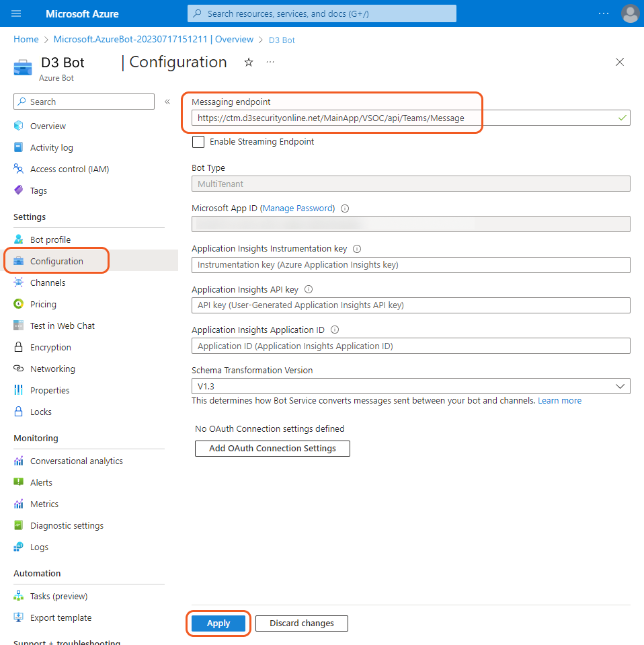Screen dimensions: 644x645
Task: Click the Pricing icon in sidebar
Action: tap(19, 304)
